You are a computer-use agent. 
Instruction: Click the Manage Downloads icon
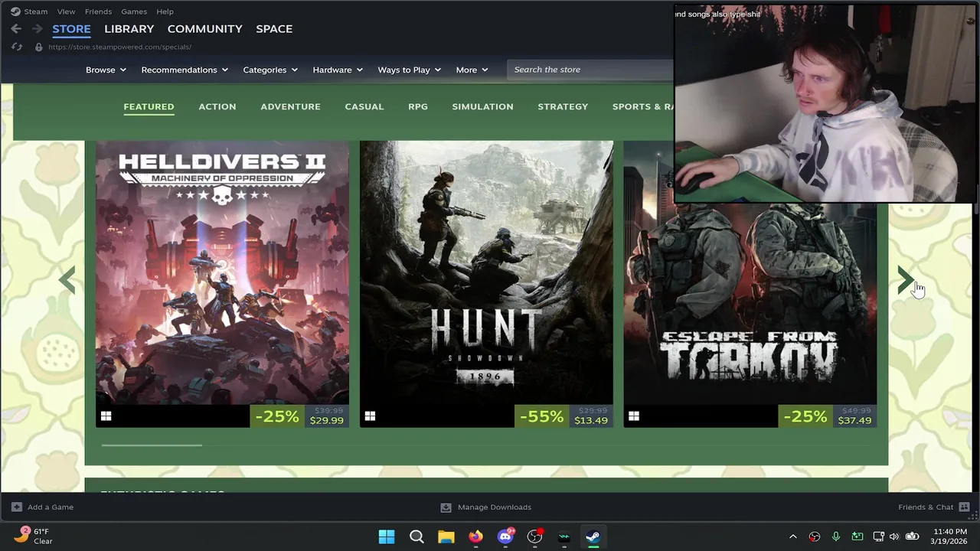click(446, 507)
